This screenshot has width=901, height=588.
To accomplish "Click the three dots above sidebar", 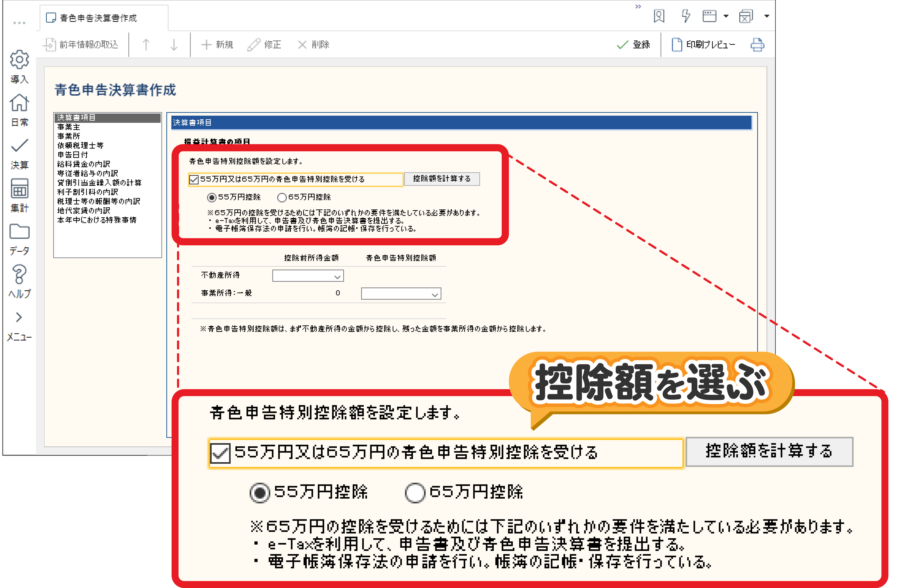I will click(19, 23).
